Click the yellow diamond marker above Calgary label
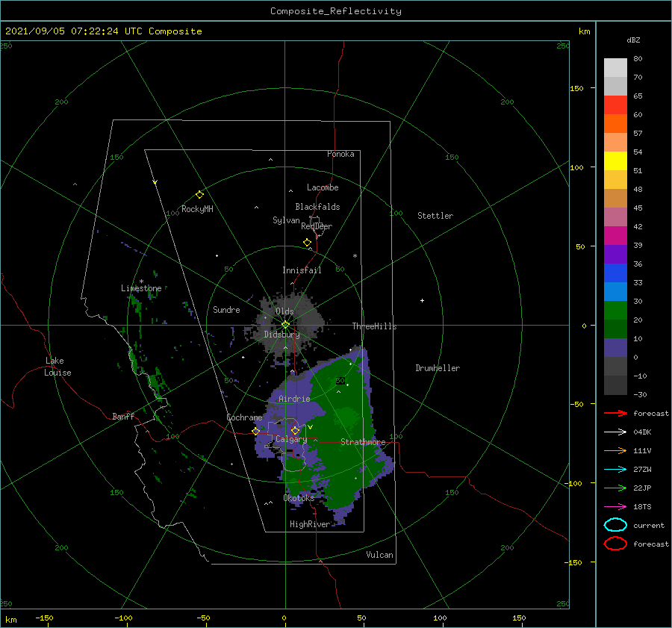 (295, 430)
